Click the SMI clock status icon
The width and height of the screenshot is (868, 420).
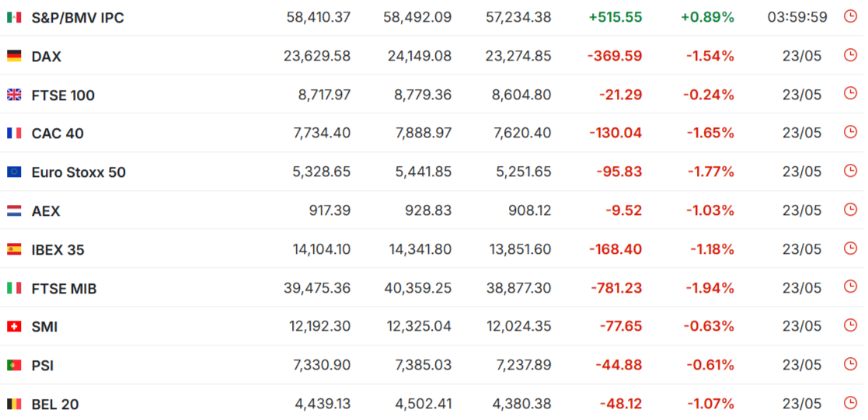[849, 325]
